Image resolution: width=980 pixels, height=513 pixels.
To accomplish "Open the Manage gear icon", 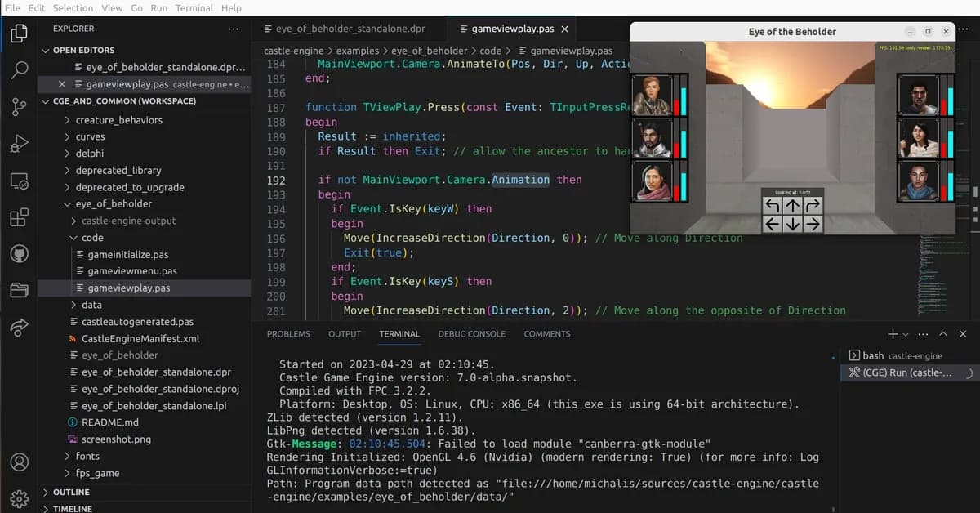I will [x=20, y=497].
